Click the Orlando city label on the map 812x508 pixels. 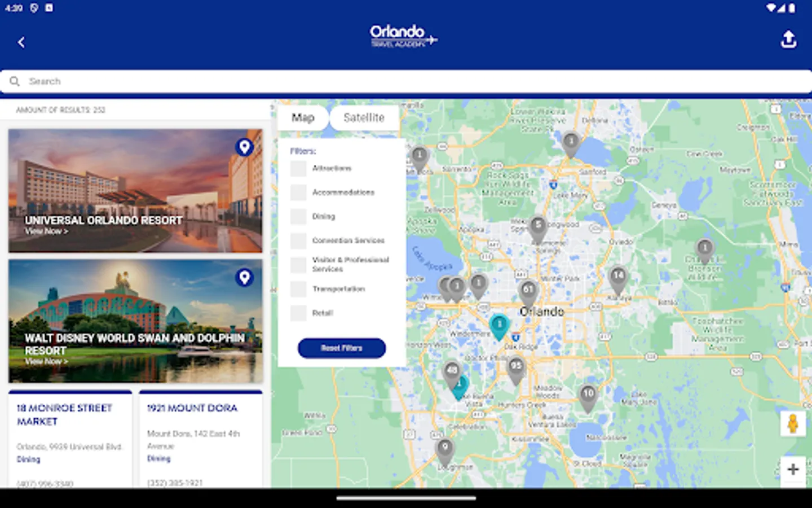coord(541,312)
